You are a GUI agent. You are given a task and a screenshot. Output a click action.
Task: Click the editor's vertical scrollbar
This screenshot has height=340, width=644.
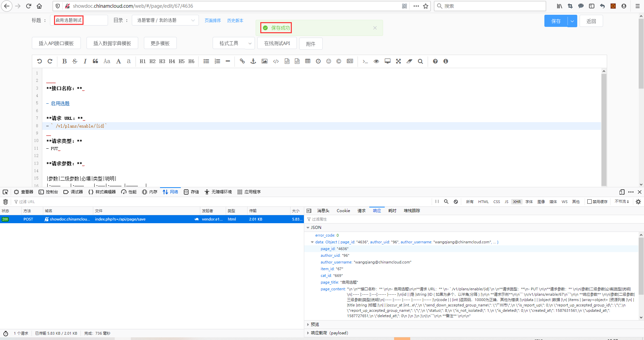[x=604, y=128]
